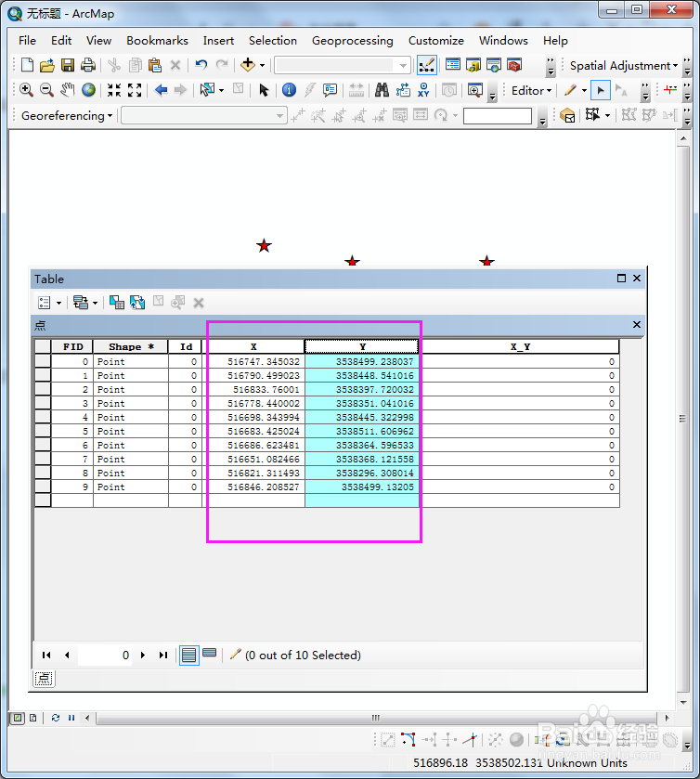Open the ArcToolbox window icon
The height and width of the screenshot is (779, 700).
pos(514,65)
